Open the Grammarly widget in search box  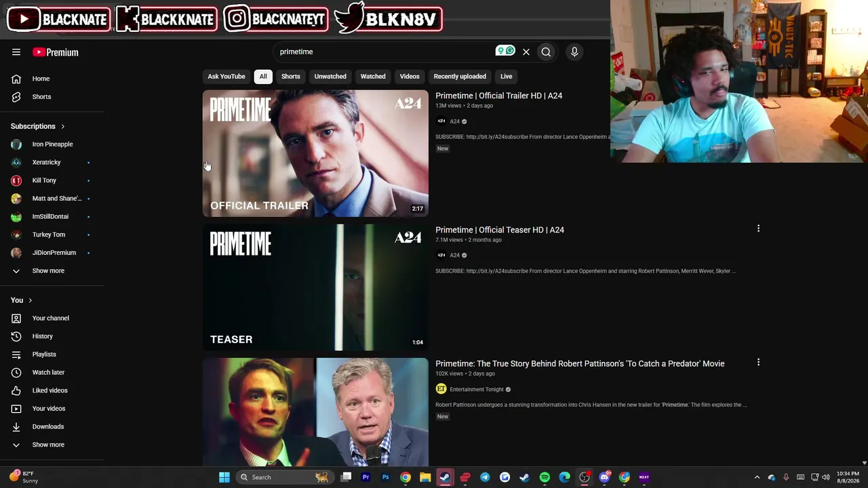click(x=505, y=51)
